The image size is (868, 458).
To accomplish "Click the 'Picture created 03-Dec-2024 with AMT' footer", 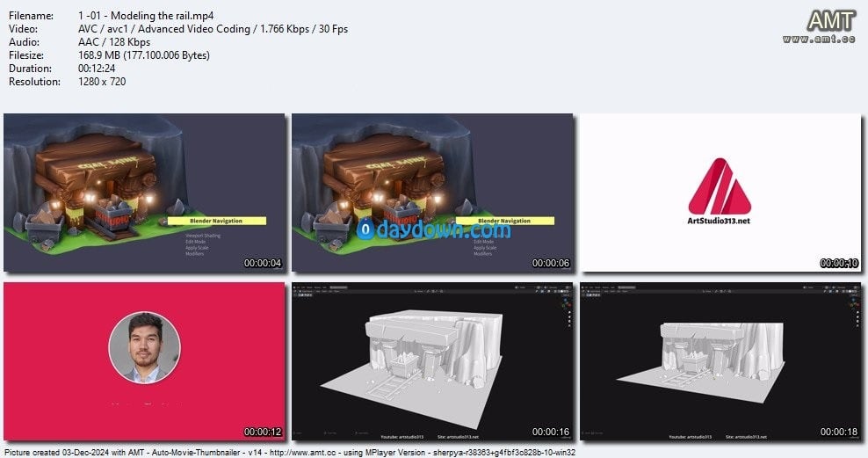I will point(289,453).
